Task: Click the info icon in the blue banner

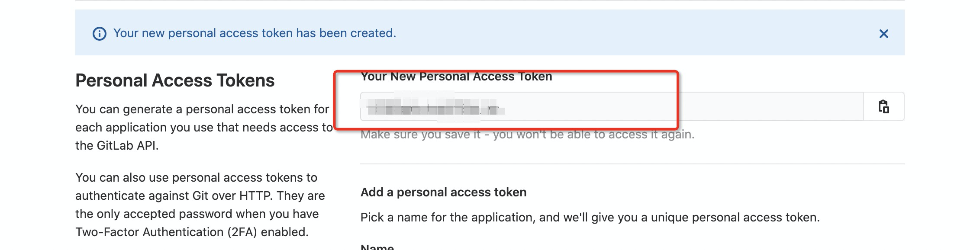Action: (x=100, y=34)
